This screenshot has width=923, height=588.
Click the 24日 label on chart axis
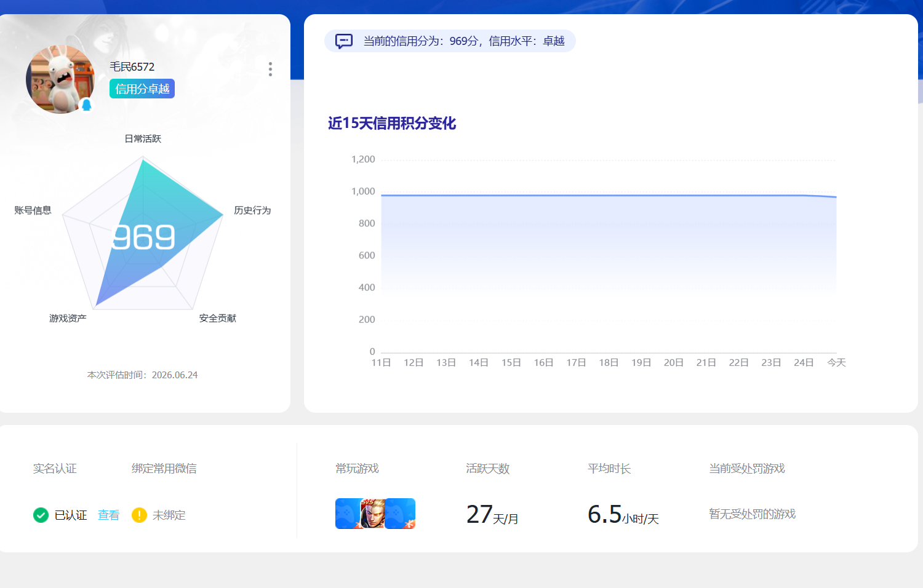click(x=804, y=362)
